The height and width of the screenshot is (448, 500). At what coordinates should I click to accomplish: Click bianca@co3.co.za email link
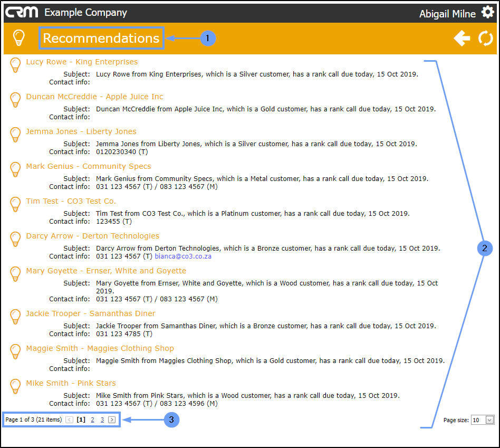click(x=183, y=256)
